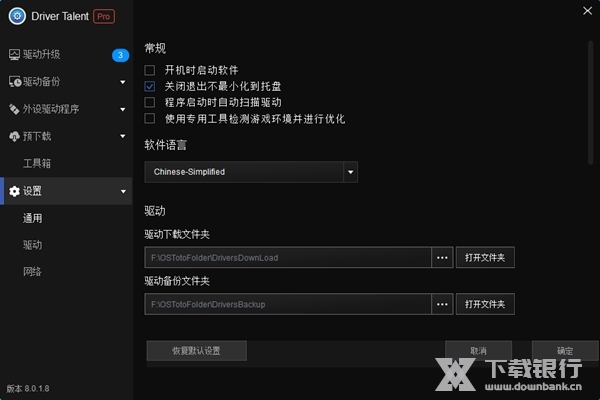Expand the 预下载 submenu arrow

(122, 136)
